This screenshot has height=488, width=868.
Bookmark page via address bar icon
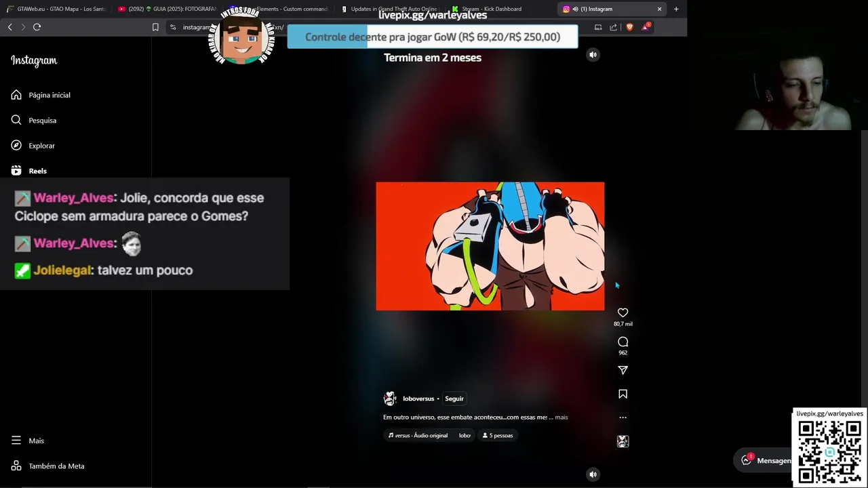155,27
